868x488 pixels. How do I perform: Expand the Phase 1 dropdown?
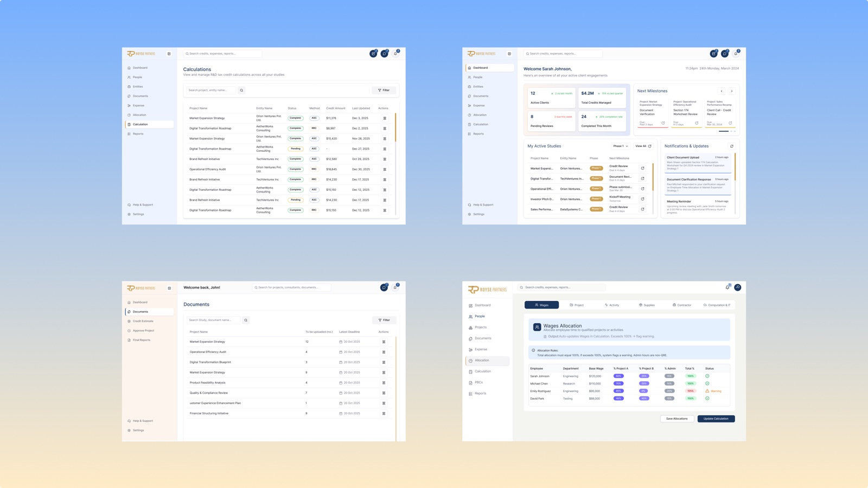click(x=620, y=146)
